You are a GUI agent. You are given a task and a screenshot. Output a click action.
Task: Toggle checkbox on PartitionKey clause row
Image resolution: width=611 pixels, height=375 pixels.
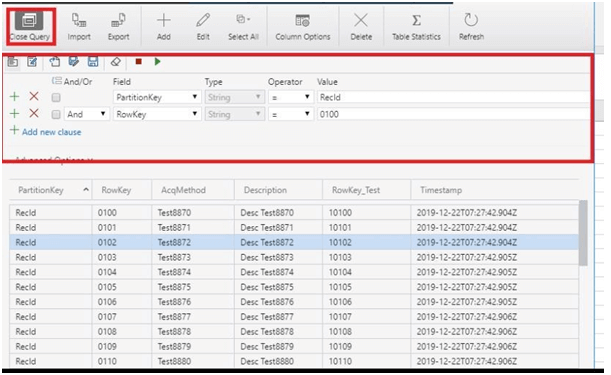56,97
